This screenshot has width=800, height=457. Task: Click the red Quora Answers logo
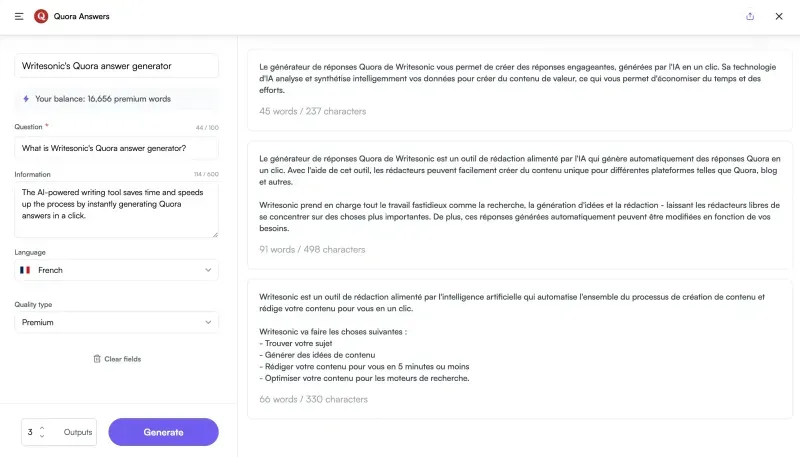click(41, 16)
